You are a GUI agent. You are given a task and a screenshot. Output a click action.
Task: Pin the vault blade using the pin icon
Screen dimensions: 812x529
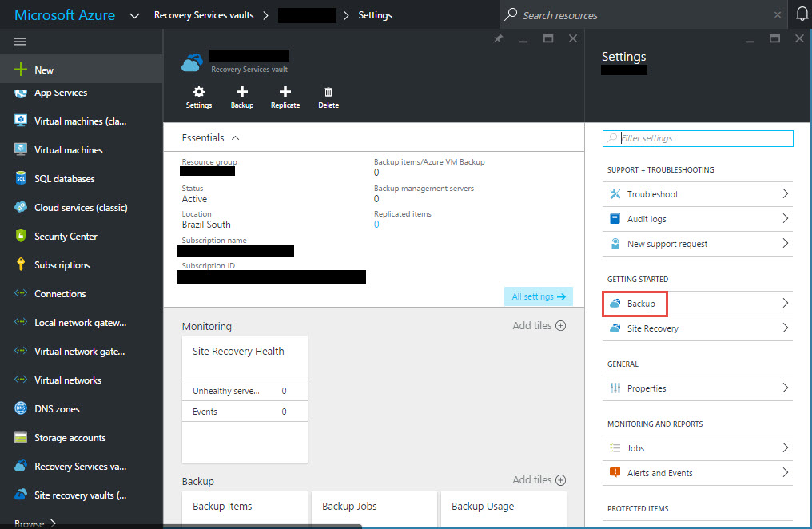(498, 38)
